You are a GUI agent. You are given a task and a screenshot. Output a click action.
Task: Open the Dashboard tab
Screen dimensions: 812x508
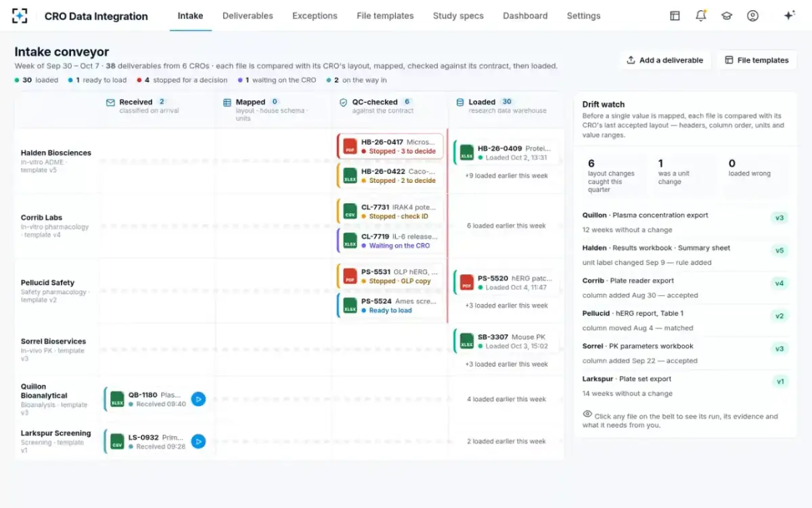point(525,16)
